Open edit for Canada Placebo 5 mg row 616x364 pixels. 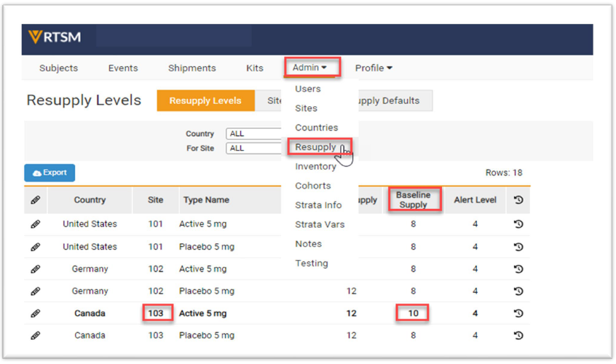35,336
